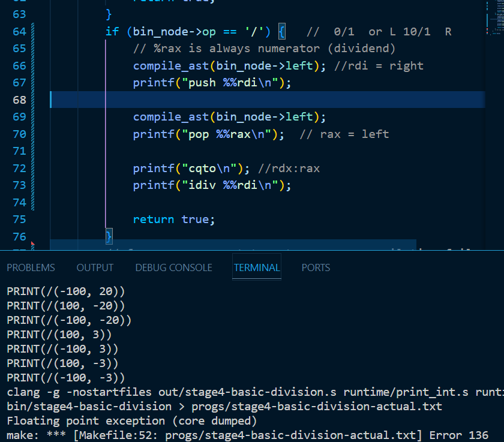
Task: Click the red gutter marker below line 76
Action: (x=32, y=245)
